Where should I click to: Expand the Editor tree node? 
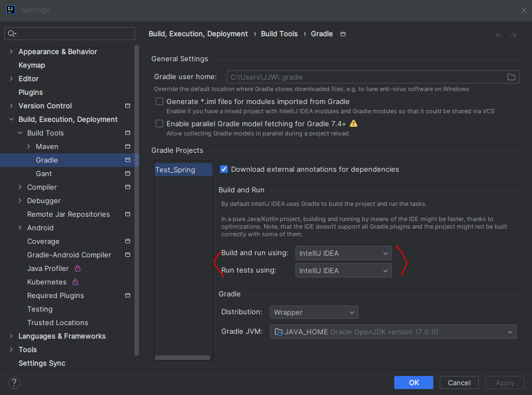point(11,79)
